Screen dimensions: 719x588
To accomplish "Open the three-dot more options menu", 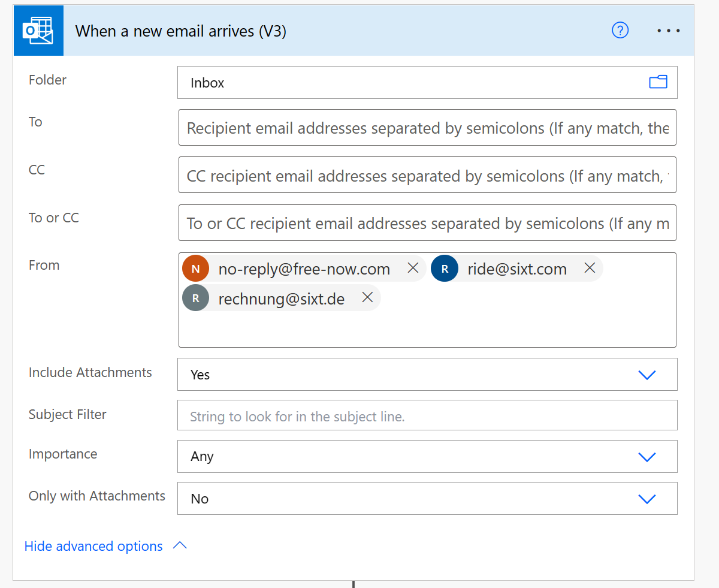I will (x=669, y=31).
